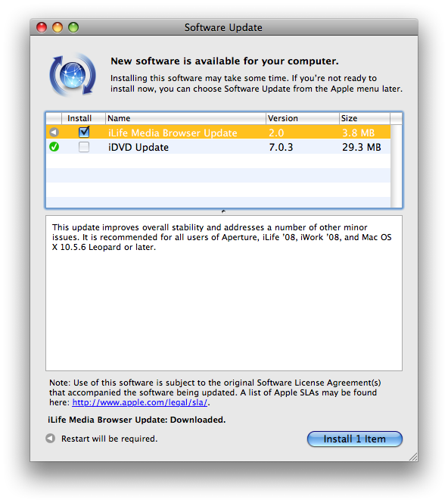Select the iDVD Update row name
The width and height of the screenshot is (448, 503).
point(138,147)
